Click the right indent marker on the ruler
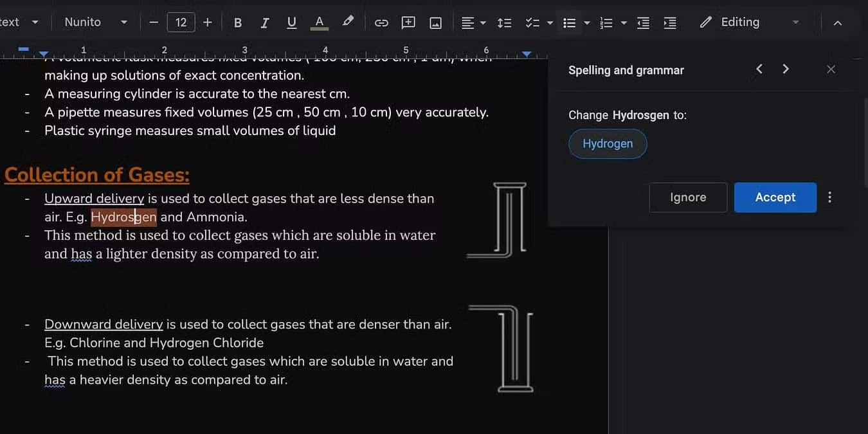 click(x=526, y=53)
